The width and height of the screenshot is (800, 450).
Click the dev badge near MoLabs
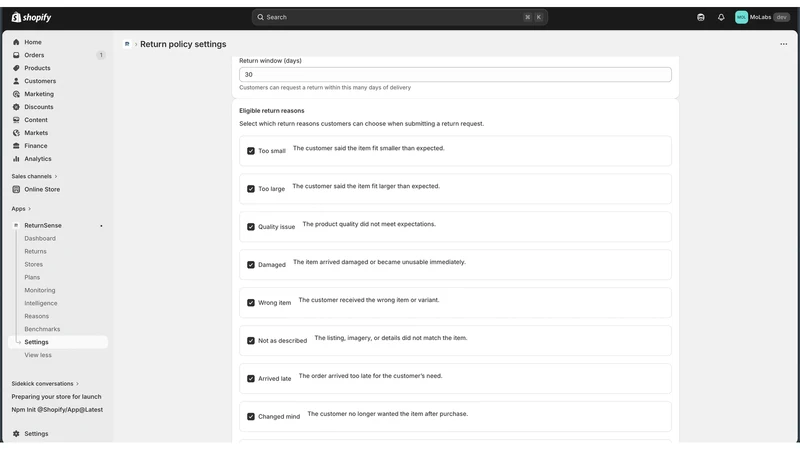tap(781, 17)
